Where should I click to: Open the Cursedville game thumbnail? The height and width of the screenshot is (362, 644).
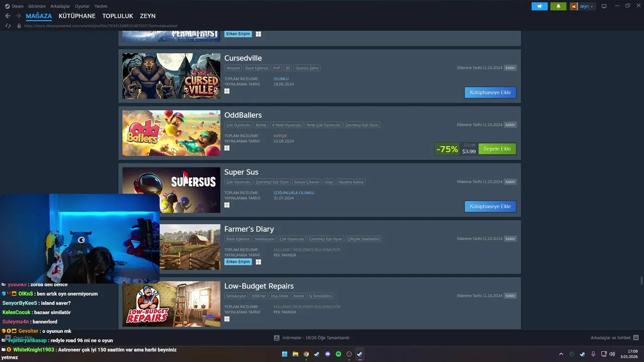tap(171, 76)
